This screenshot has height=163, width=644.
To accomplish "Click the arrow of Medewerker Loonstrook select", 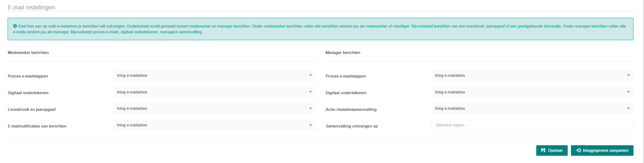I will point(311,109).
